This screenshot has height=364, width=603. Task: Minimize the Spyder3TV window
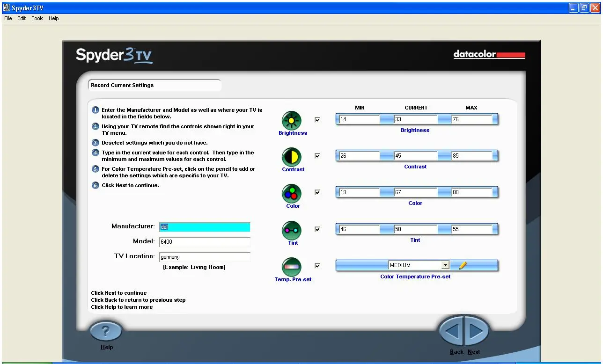click(574, 7)
